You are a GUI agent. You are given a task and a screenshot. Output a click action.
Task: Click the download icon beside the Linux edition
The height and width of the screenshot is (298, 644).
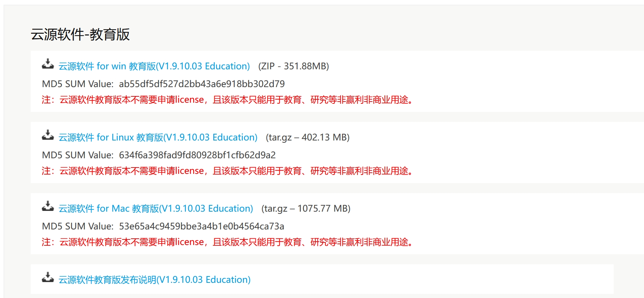48,135
